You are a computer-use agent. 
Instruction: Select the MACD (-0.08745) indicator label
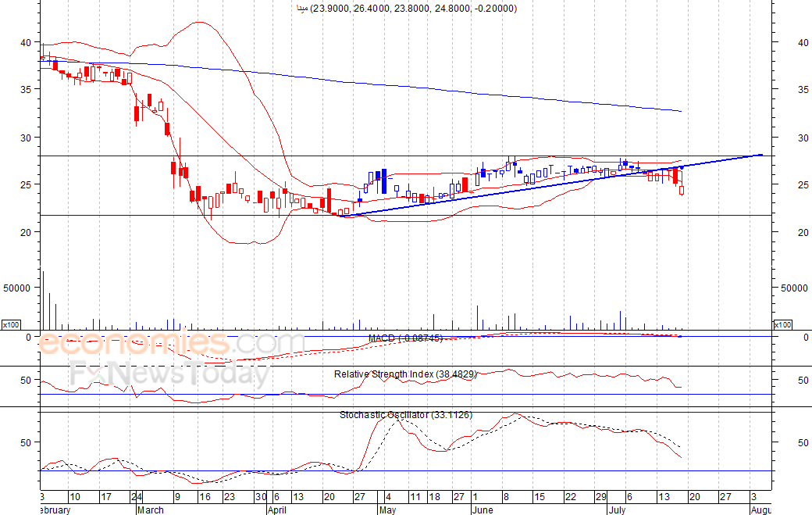tap(405, 338)
